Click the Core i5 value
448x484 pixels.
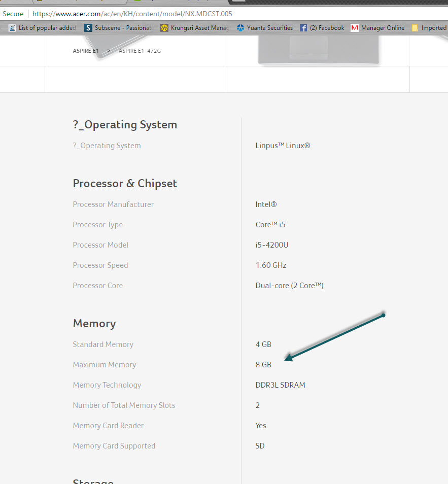tap(270, 225)
